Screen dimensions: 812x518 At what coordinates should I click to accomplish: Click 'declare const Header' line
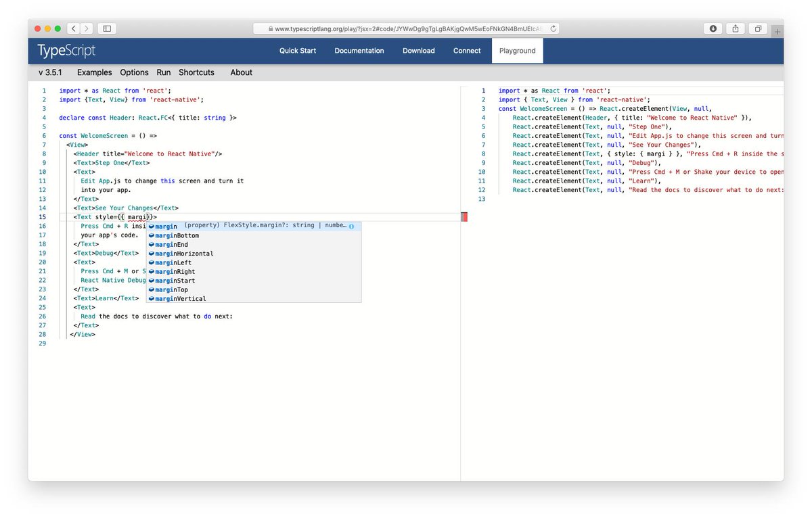[148, 118]
